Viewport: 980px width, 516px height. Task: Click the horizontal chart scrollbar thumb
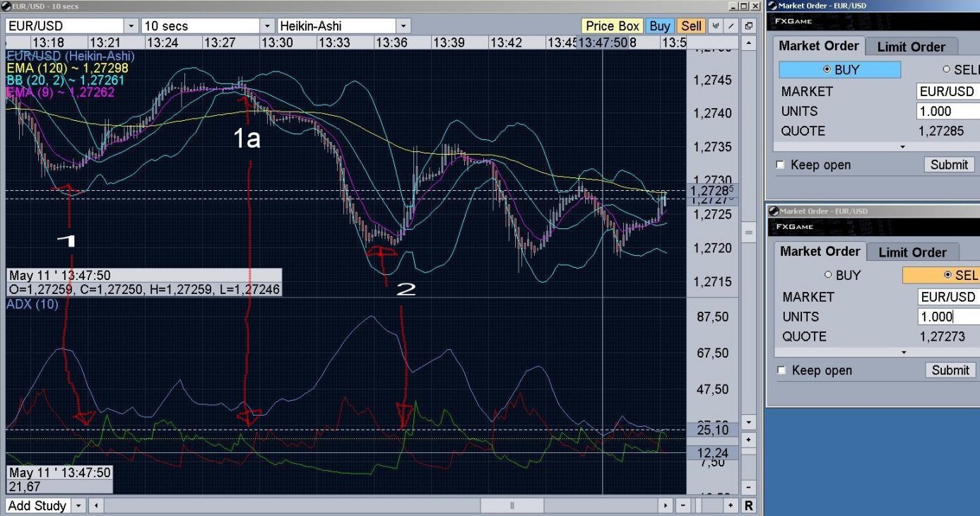tap(512, 505)
